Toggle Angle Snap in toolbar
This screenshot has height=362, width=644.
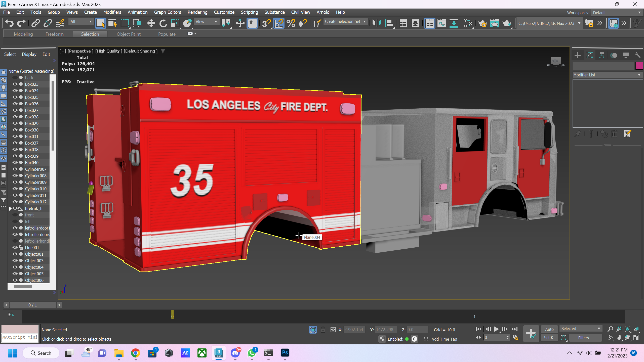[279, 23]
